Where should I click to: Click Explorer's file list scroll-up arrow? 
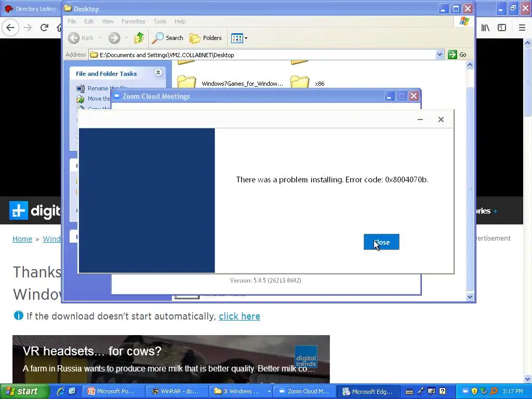(470, 65)
